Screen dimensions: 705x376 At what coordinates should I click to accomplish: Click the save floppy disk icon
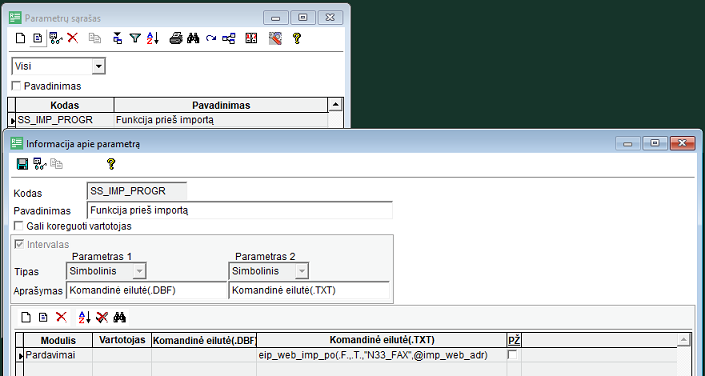[22, 164]
